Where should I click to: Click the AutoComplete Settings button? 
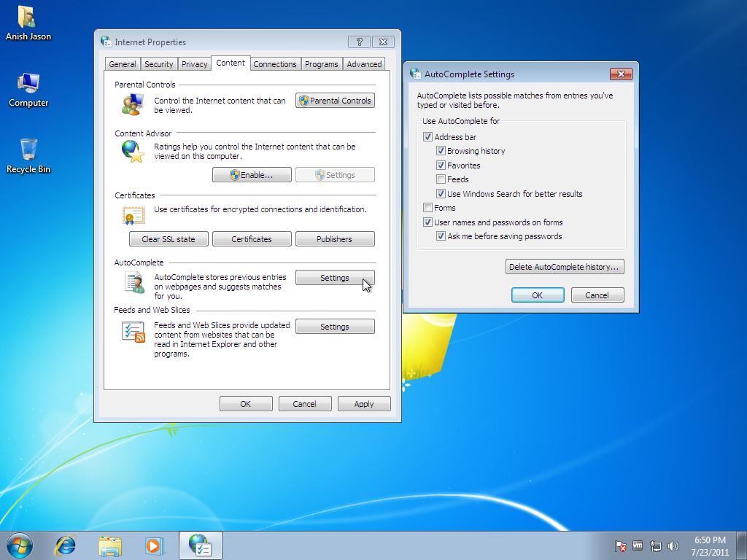(x=335, y=278)
